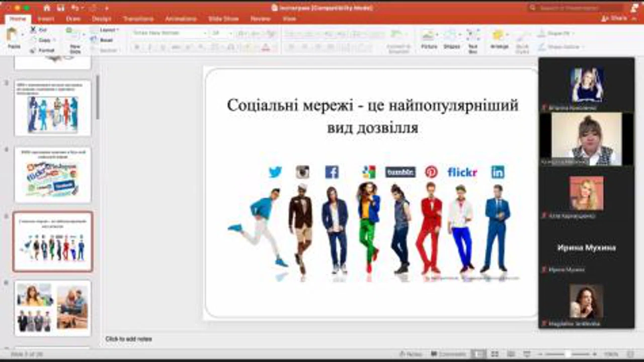Insert a Picture from the ribbon
644x362 pixels.
click(x=429, y=39)
